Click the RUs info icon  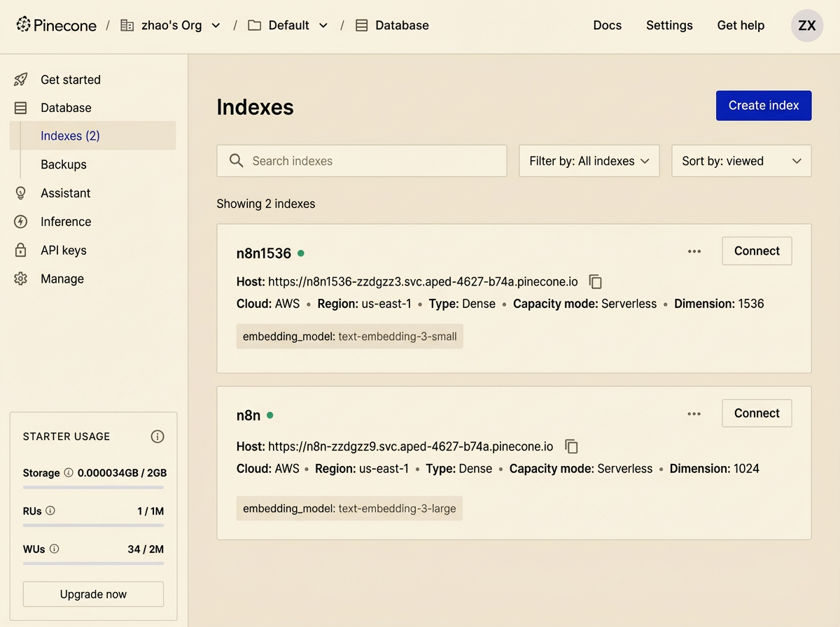50,511
